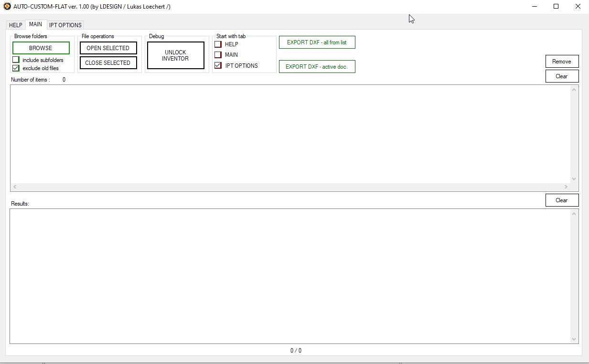Click the AUTO-CUSTOM-FLAT app icon in title bar
This screenshot has width=589, height=364.
pos(7,6)
